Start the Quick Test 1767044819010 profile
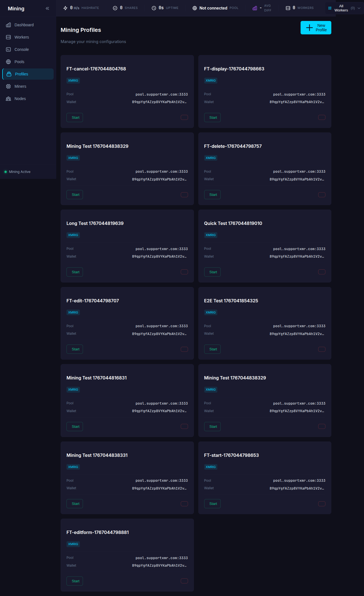 pyautogui.click(x=212, y=272)
